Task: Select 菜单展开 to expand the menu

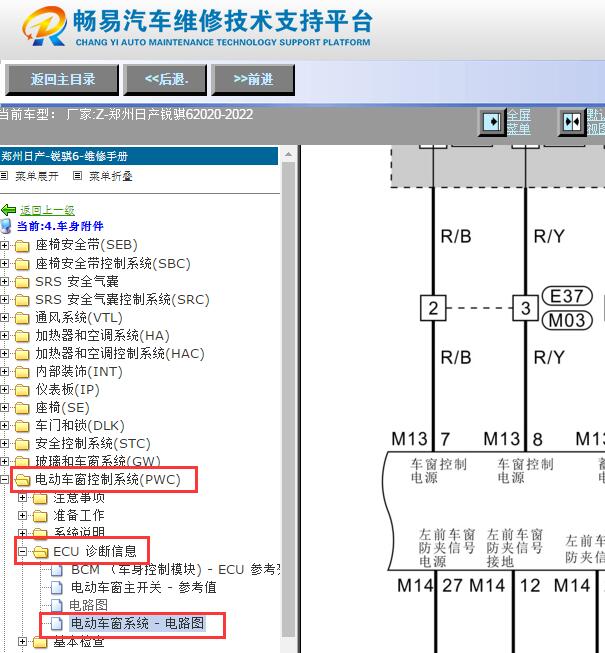Action: pyautogui.click(x=37, y=176)
